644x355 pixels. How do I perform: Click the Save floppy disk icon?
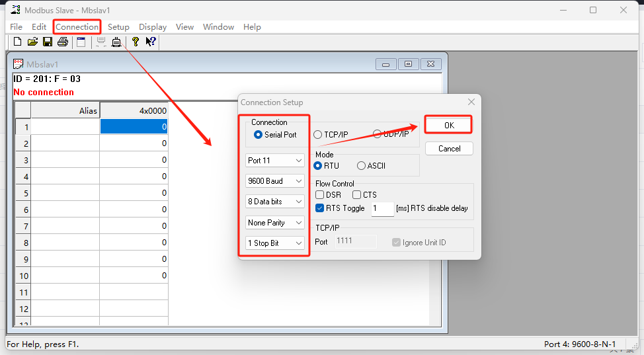tap(48, 42)
